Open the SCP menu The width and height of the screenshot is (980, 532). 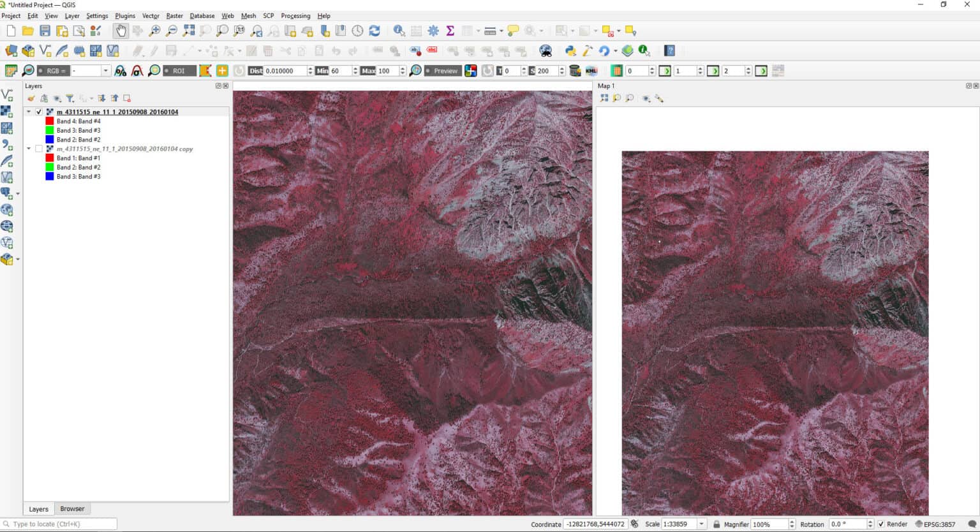click(269, 16)
